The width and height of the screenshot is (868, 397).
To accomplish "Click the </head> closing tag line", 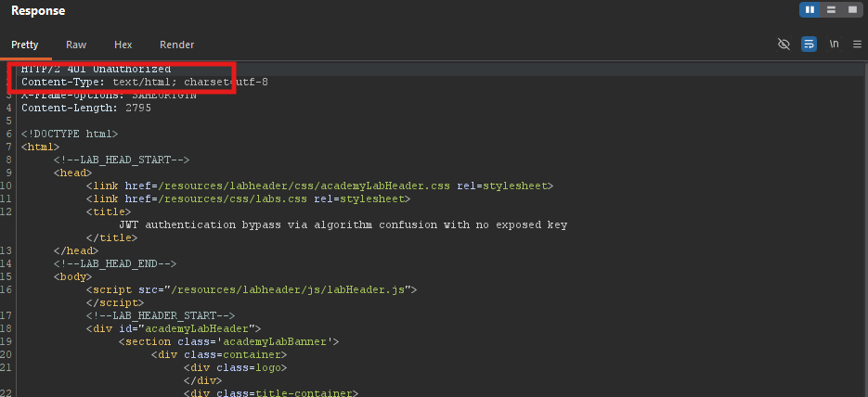I will coord(76,250).
